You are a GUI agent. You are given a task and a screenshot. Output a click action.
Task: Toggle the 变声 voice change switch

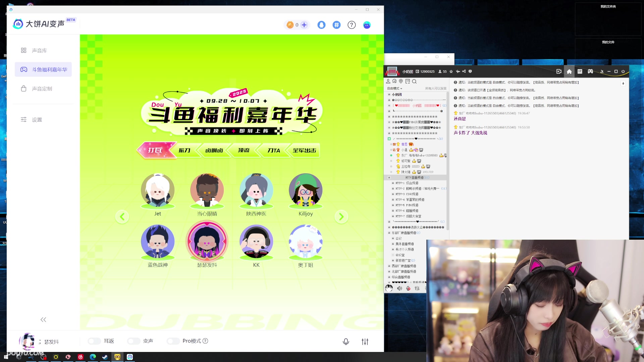(133, 341)
